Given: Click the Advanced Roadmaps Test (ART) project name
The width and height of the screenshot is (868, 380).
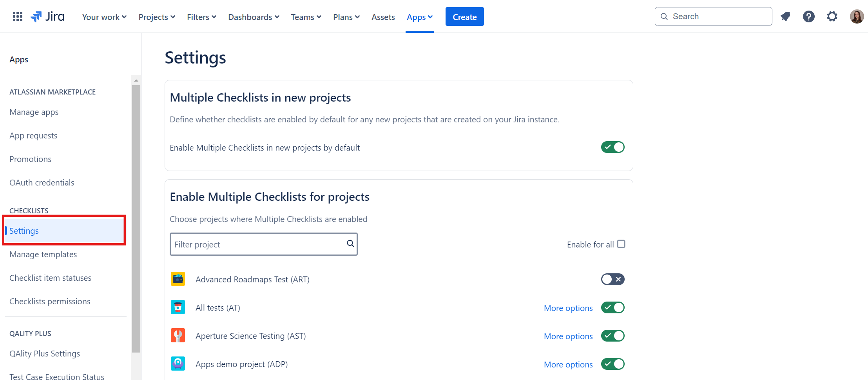Looking at the screenshot, I should click(252, 279).
